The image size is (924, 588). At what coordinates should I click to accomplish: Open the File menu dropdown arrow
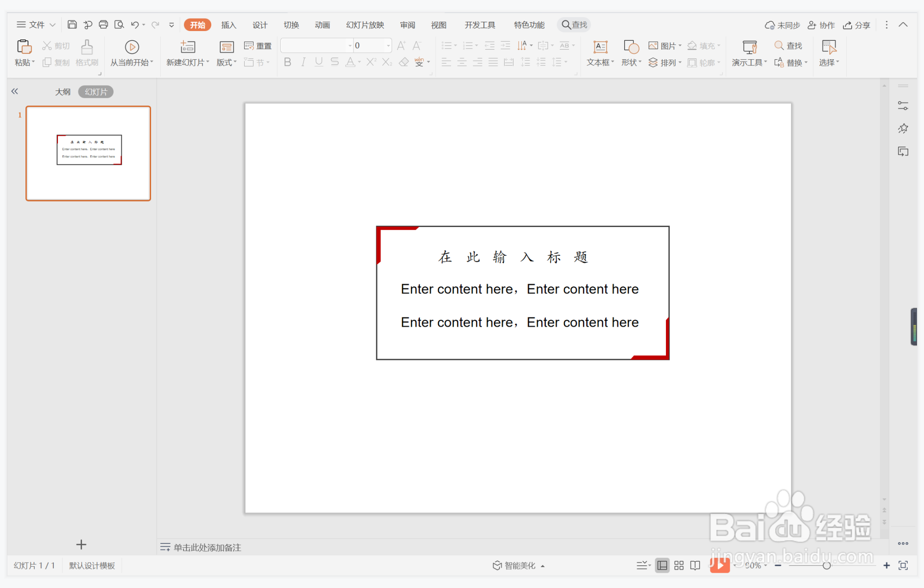click(52, 25)
